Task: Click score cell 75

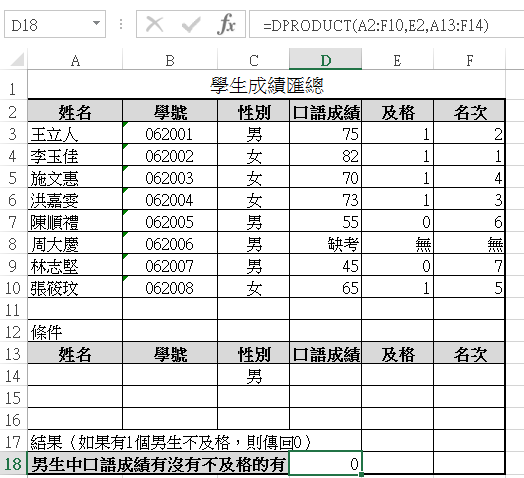Action: (325, 134)
